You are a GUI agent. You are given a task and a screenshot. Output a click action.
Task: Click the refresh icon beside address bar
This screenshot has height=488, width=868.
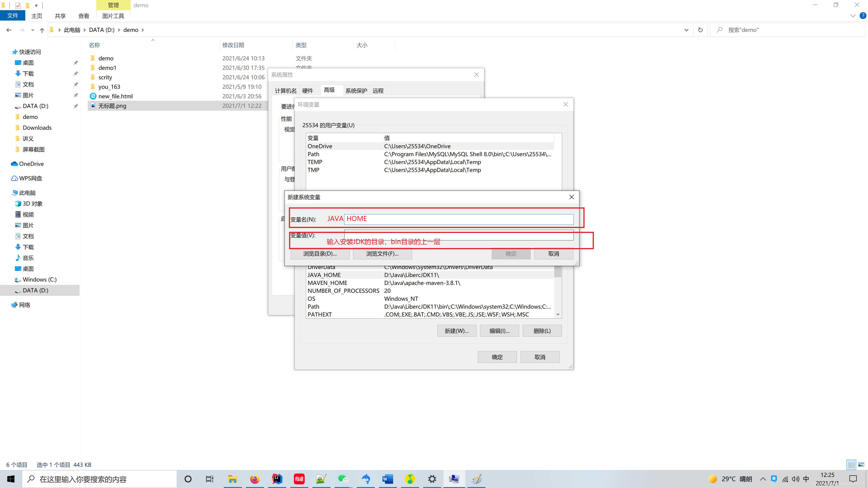tap(700, 30)
